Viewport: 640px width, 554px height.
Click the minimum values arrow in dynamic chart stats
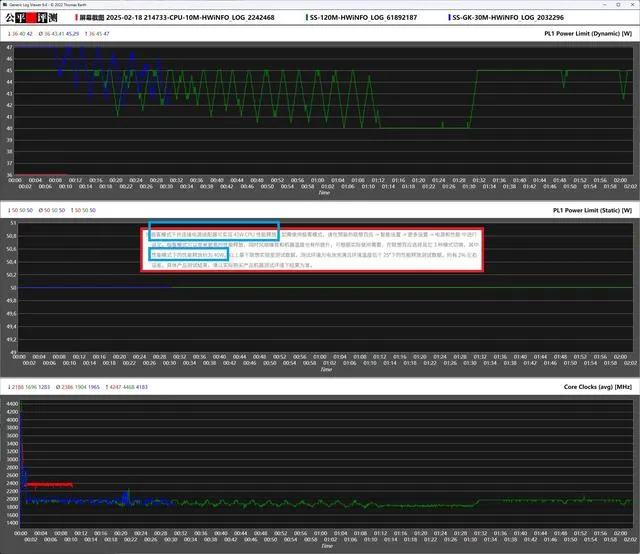[x=9, y=33]
